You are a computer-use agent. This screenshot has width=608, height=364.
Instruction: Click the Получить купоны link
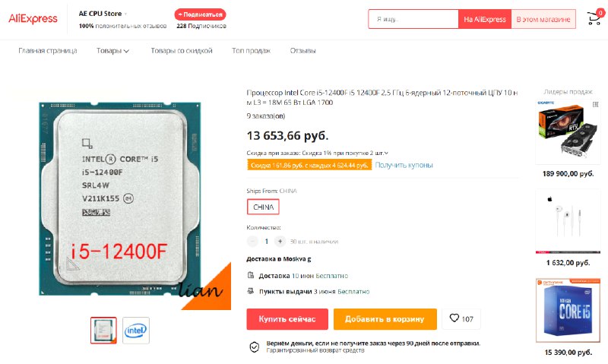point(404,165)
